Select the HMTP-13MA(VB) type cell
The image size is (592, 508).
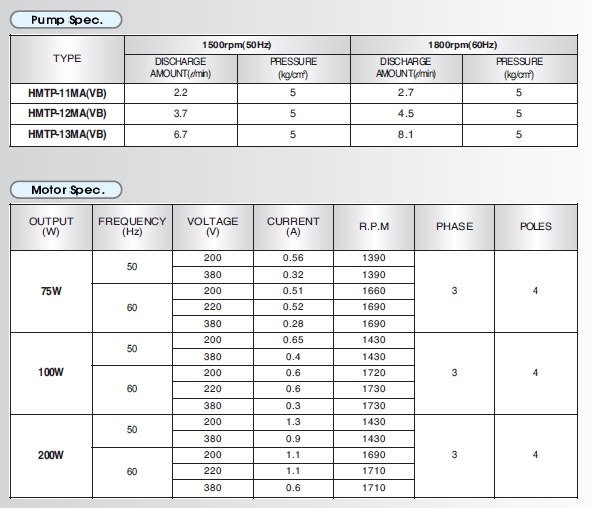pos(67,135)
